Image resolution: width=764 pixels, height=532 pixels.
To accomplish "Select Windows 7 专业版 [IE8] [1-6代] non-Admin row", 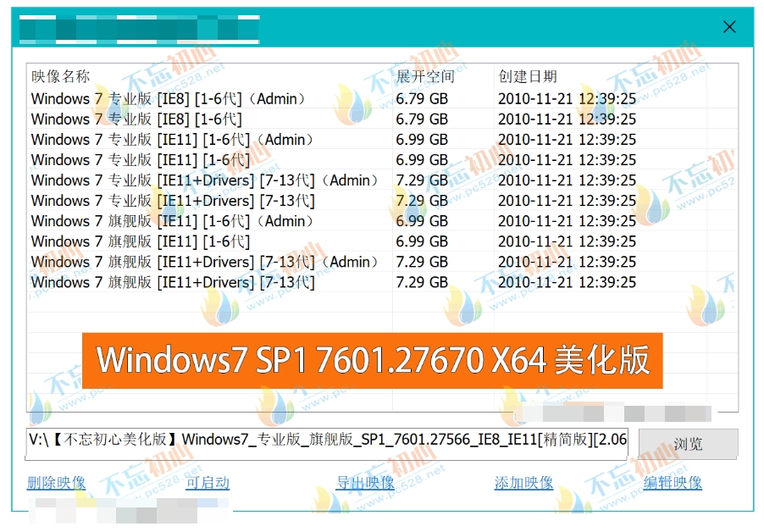I will [x=383, y=119].
